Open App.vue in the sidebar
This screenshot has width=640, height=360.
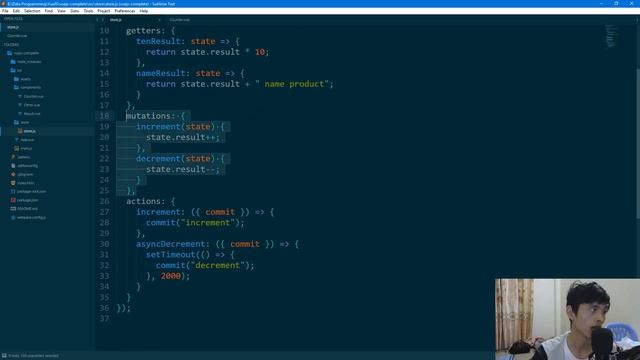[x=27, y=140]
